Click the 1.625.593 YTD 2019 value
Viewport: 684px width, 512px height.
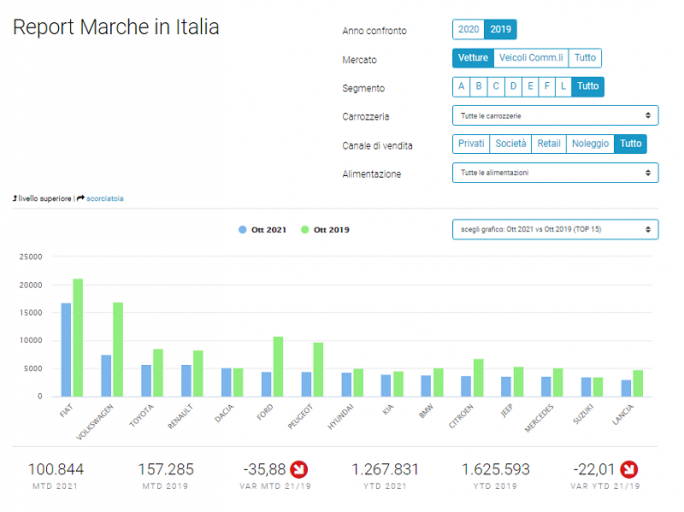(496, 470)
